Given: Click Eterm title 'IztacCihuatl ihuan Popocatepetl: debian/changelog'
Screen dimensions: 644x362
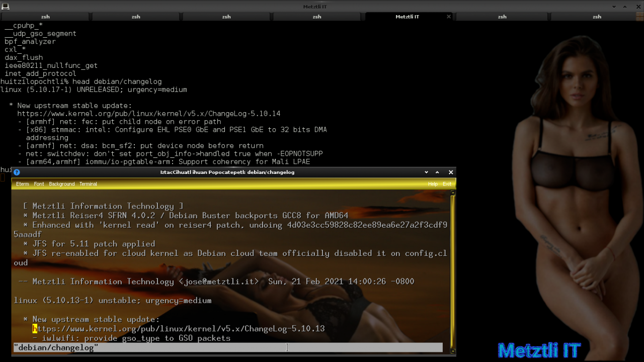Looking at the screenshot, I should click(x=227, y=172).
